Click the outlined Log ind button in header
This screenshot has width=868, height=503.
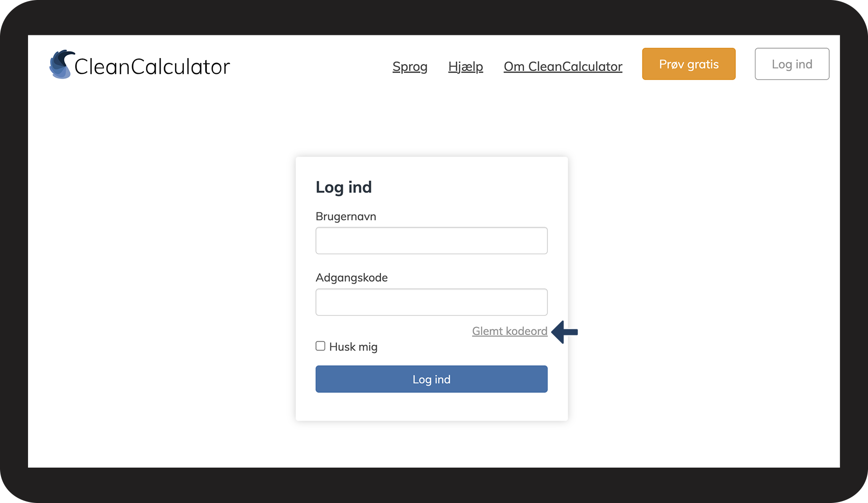791,64
